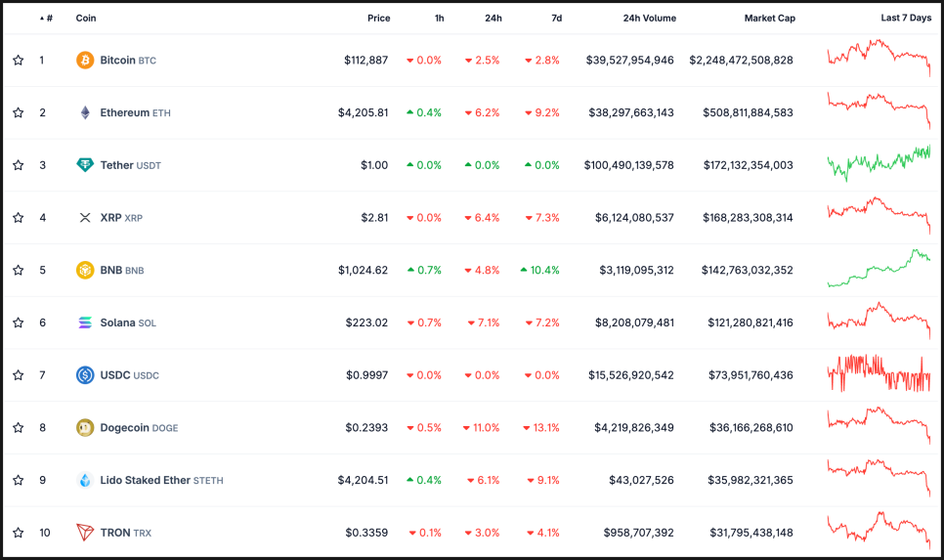Star Tether as a favorite
Screen dimensions: 944x560
click(x=18, y=165)
